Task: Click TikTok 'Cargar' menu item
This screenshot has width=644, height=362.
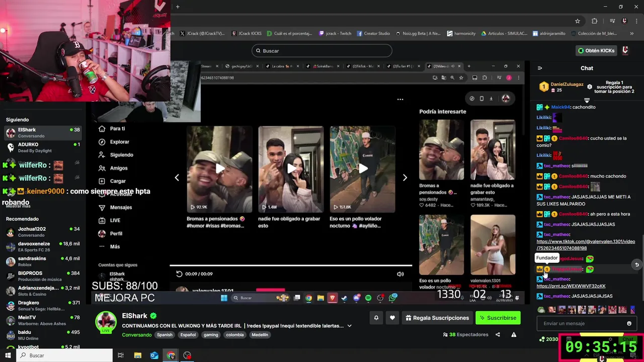Action: click(112, 181)
